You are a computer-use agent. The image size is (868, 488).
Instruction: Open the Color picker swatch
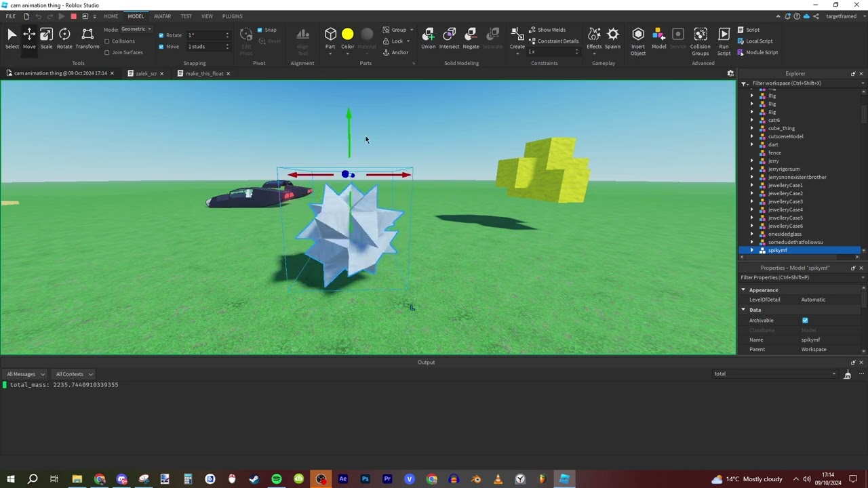pos(347,34)
